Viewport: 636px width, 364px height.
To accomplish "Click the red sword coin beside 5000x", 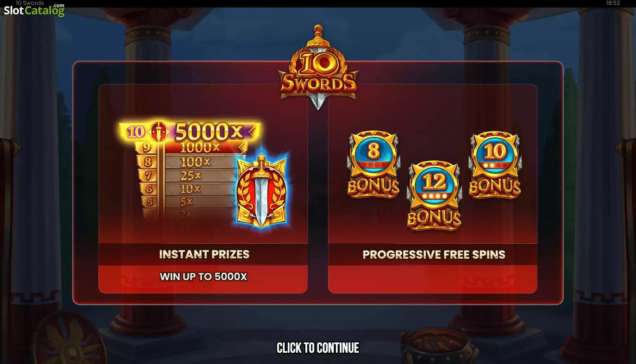I will coord(159,132).
